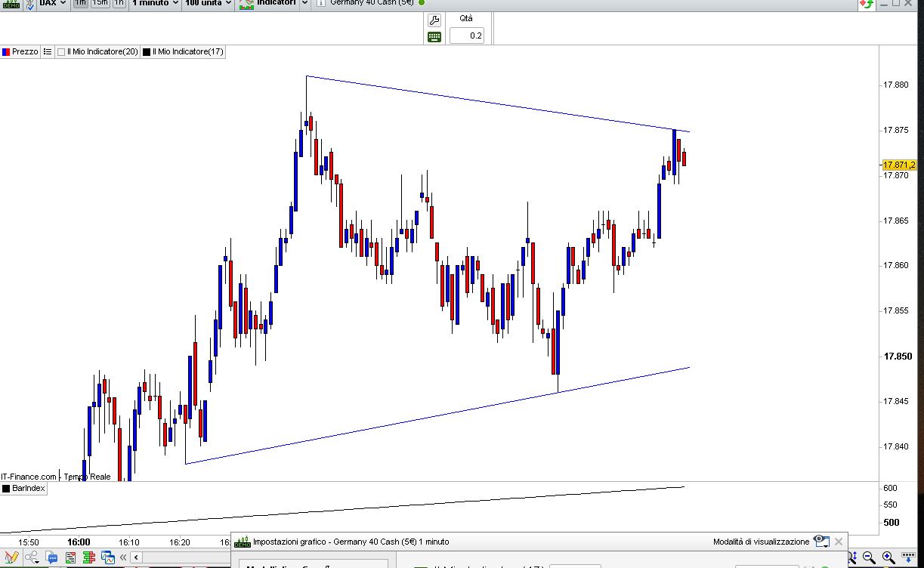Image resolution: width=924 pixels, height=568 pixels.
Task: Open the Indicatori menu
Action: tap(268, 4)
